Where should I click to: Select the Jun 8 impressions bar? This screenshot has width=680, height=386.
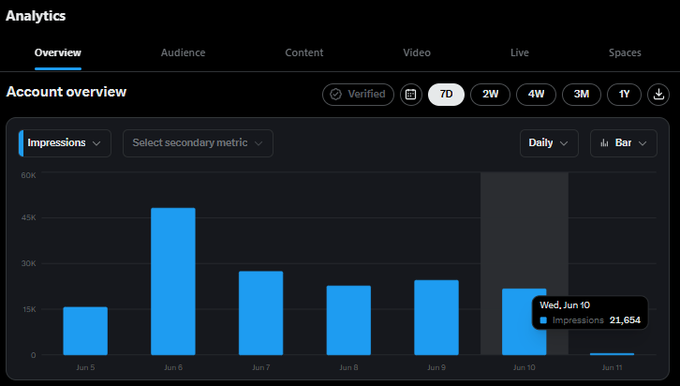pyautogui.click(x=349, y=320)
